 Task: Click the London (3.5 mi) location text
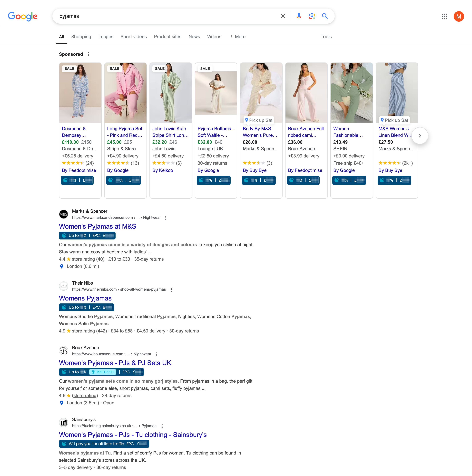pyautogui.click(x=83, y=403)
